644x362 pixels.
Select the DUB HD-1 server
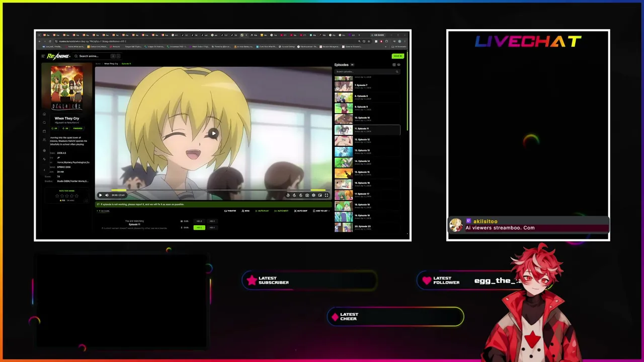(212, 228)
